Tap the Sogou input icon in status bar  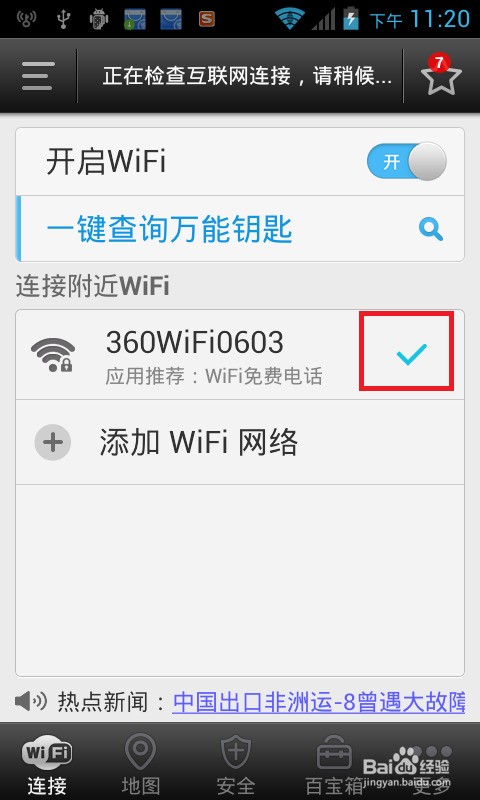pyautogui.click(x=207, y=19)
